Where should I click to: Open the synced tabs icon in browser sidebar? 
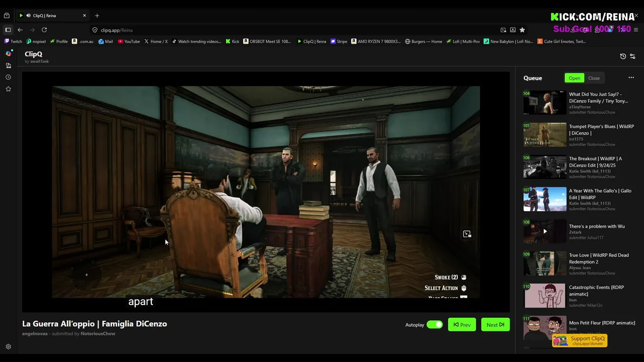click(x=8, y=65)
